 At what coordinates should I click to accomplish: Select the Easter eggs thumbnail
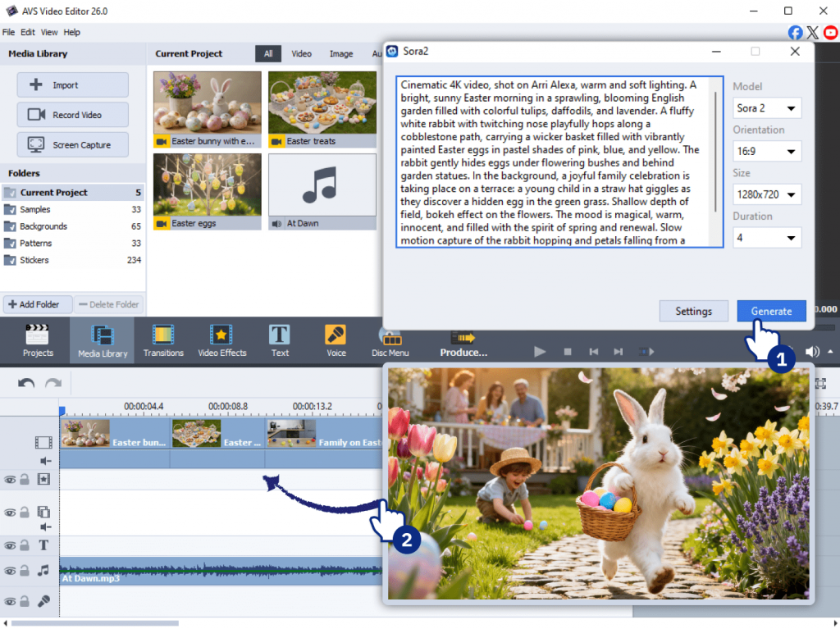[208, 185]
